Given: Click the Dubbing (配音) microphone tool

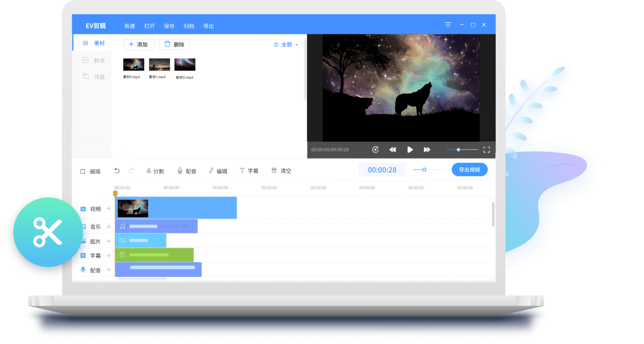Looking at the screenshot, I should click(186, 171).
